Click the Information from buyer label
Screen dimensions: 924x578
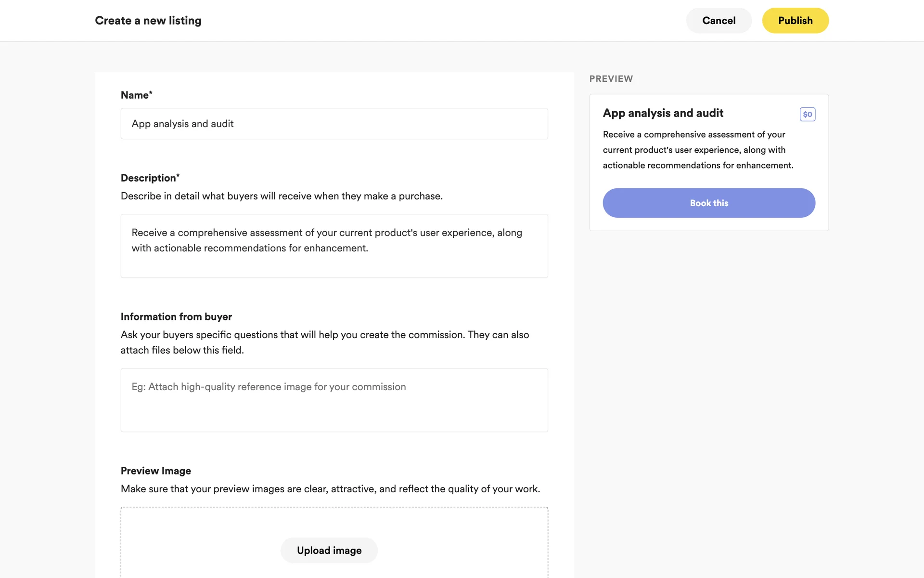click(176, 317)
